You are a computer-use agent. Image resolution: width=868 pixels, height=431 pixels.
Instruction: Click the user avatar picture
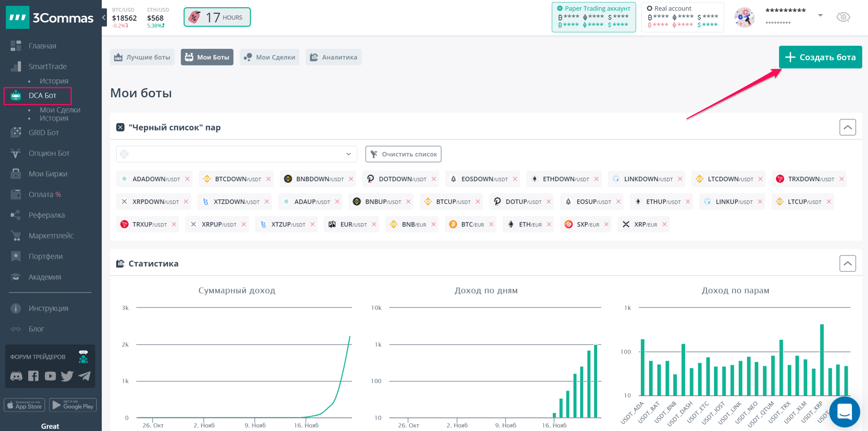click(744, 17)
